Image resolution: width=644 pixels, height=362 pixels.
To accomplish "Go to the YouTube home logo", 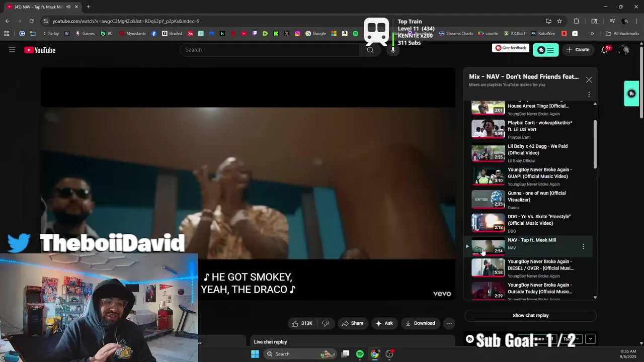I will tap(40, 50).
